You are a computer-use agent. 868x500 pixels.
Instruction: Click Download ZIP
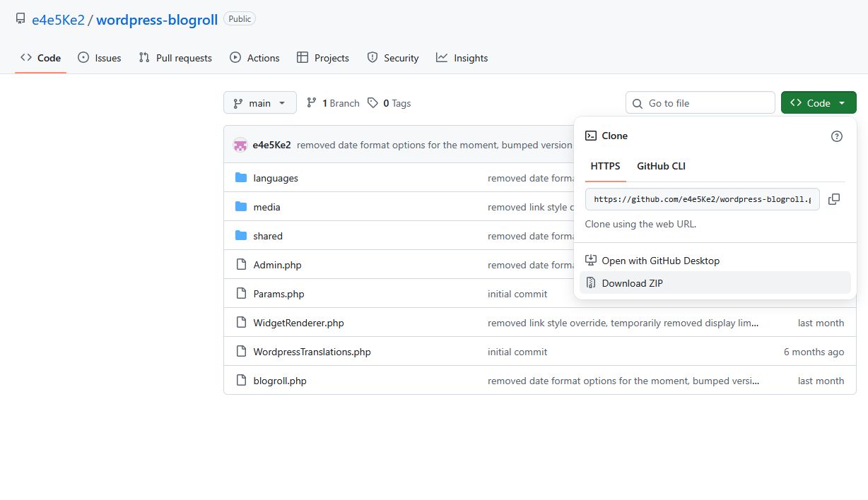(x=632, y=283)
